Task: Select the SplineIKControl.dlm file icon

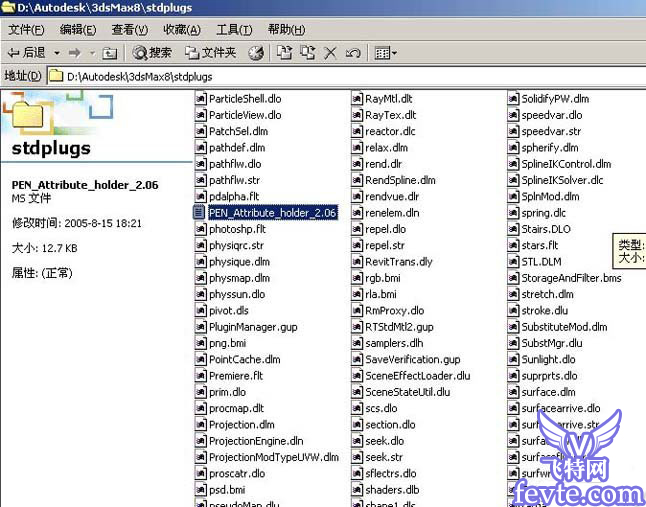Action: (x=513, y=164)
